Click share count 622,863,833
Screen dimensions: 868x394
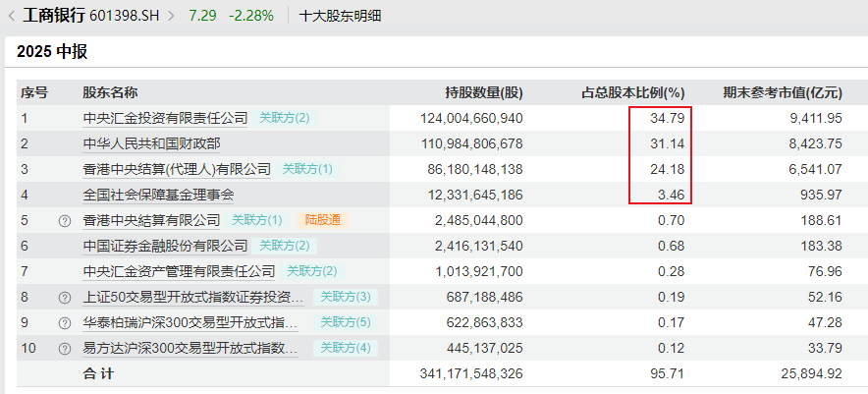[x=484, y=322]
